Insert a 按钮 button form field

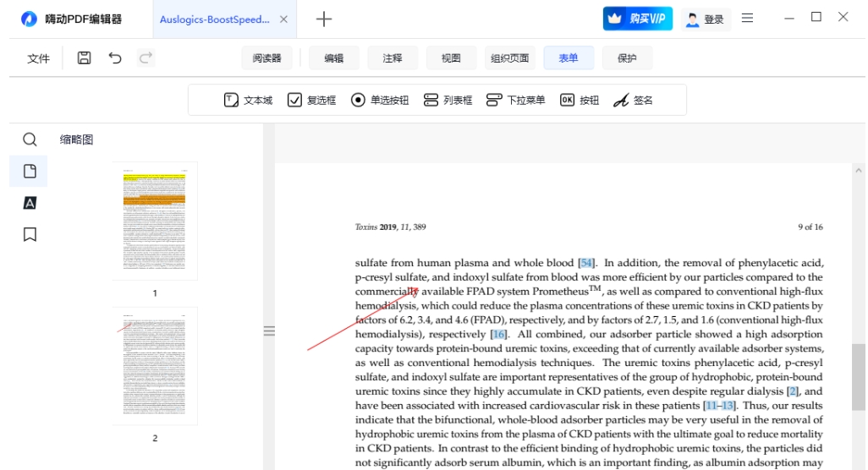(x=579, y=100)
